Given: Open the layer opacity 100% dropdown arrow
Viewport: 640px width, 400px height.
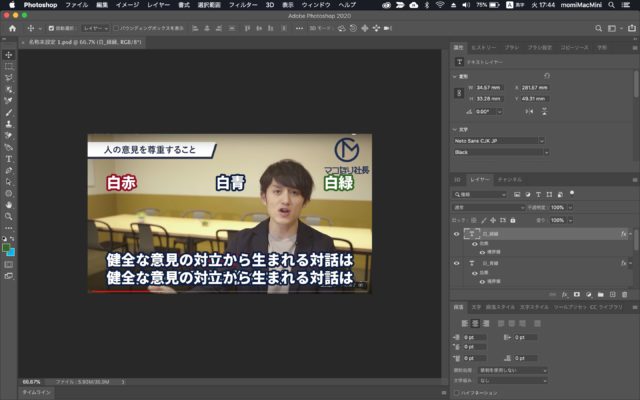Looking at the screenshot, I should click(x=570, y=207).
